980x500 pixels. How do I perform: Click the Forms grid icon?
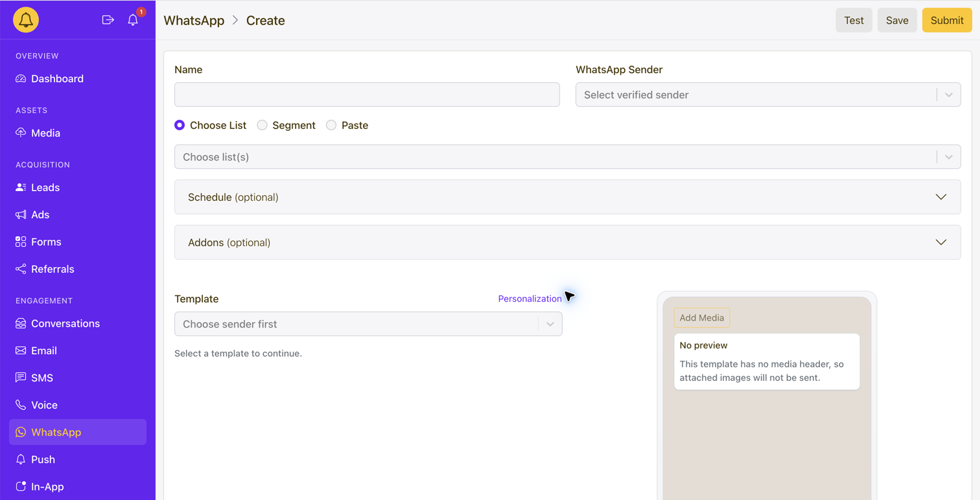21,242
